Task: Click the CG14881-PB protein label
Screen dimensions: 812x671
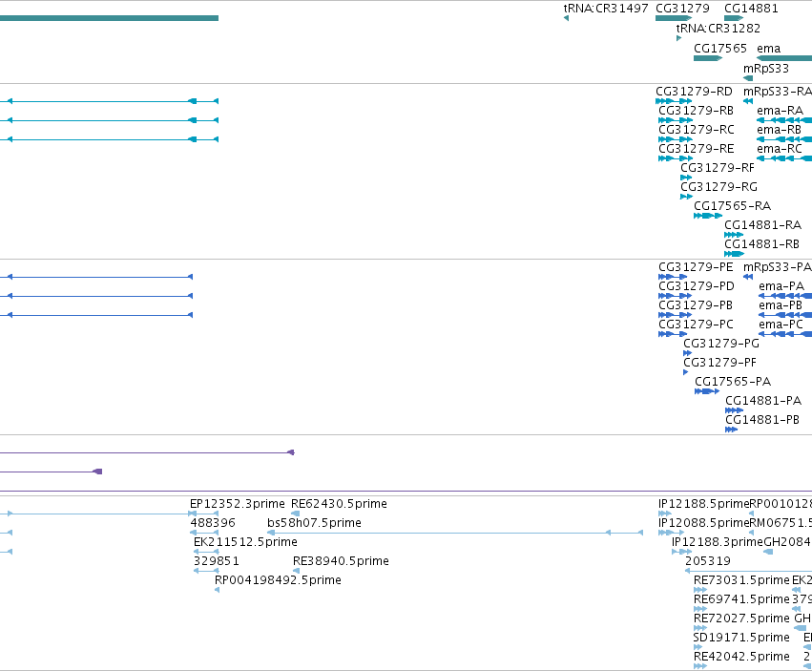Action: click(762, 420)
